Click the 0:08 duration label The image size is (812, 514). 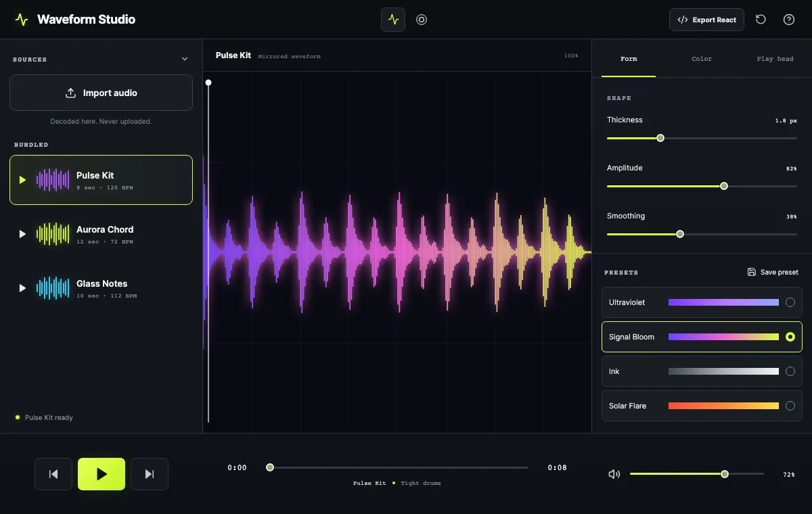[x=558, y=467]
